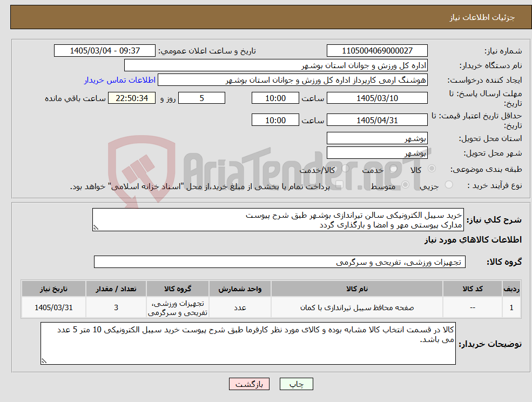
Task: Click the نام دستگاه خریدار field
Action: (x=276, y=65)
